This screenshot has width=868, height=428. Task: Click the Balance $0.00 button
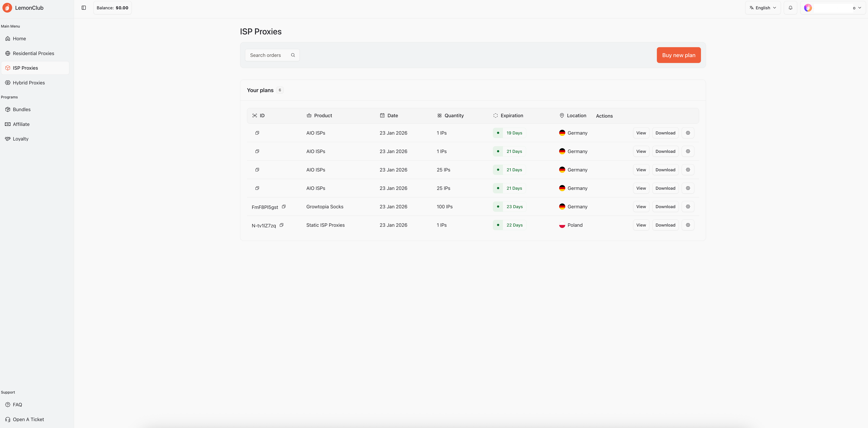pyautogui.click(x=112, y=8)
